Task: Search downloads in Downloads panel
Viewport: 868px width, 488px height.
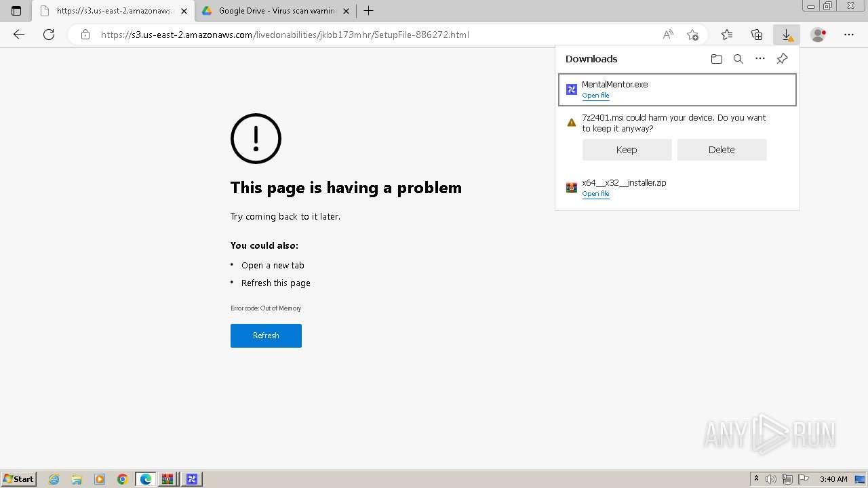Action: [x=738, y=59]
